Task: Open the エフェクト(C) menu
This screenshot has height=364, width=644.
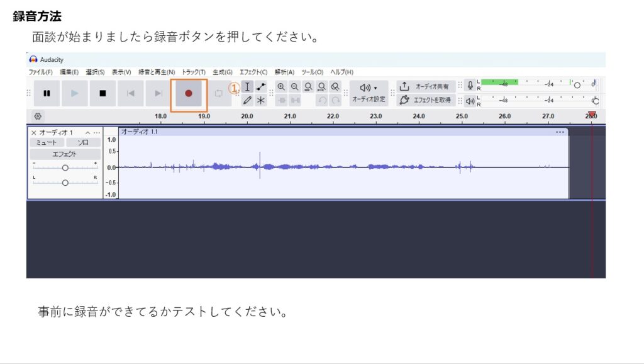Action: point(253,72)
